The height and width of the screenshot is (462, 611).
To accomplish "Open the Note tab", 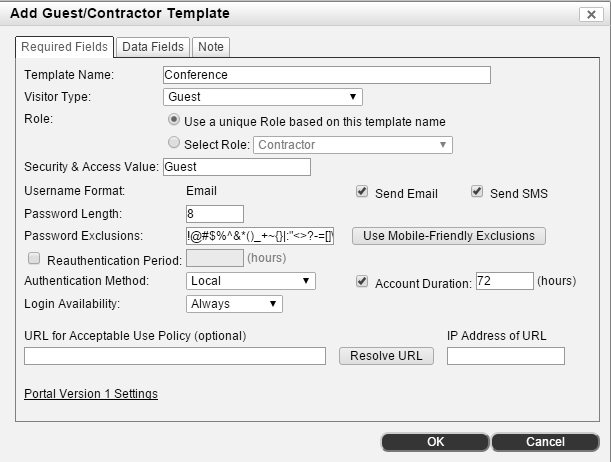I will tap(211, 47).
